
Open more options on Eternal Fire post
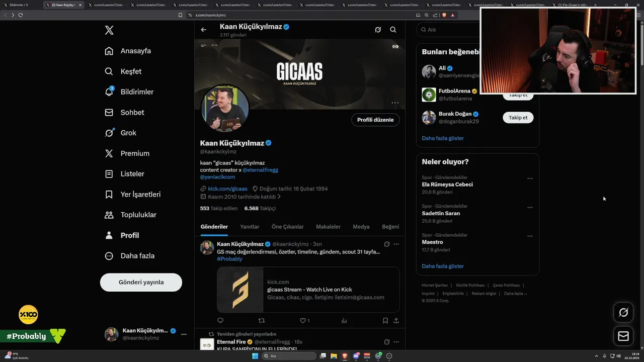coord(396,342)
